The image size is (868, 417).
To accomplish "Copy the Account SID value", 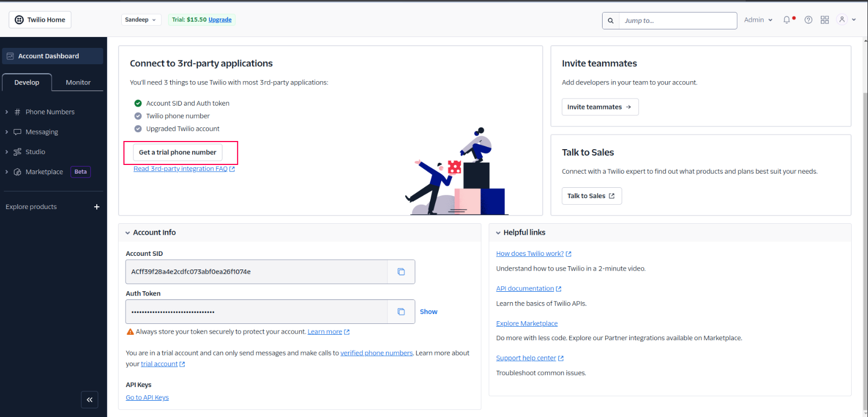I will (401, 272).
